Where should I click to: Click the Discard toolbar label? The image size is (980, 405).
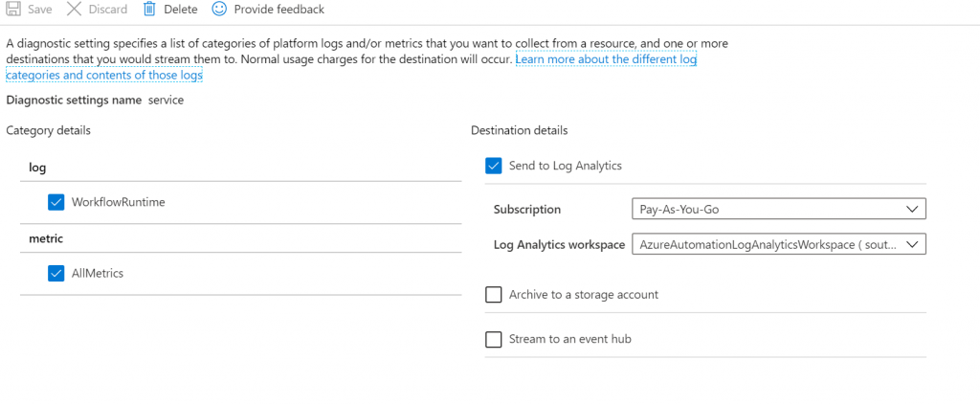pos(107,10)
